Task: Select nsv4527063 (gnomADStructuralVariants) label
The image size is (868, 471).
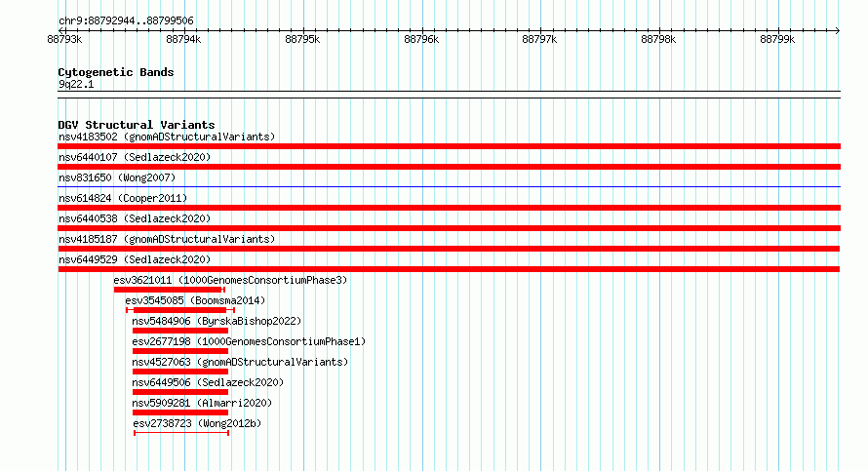Action: 240,362
